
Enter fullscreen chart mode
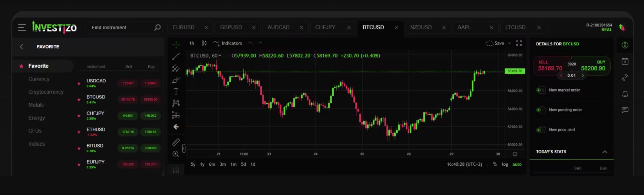pos(519,43)
